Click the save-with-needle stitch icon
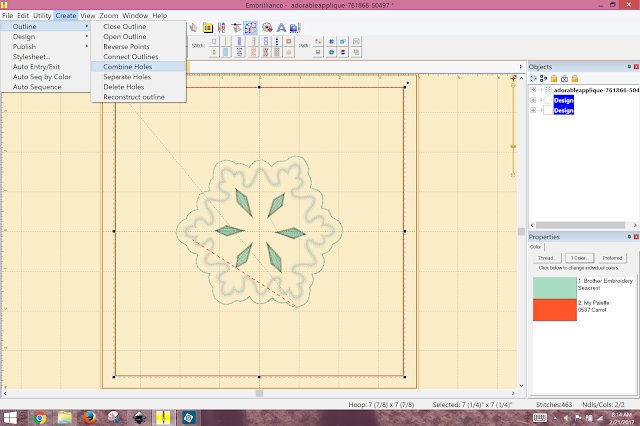This screenshot has height=426, width=640. 295,28
